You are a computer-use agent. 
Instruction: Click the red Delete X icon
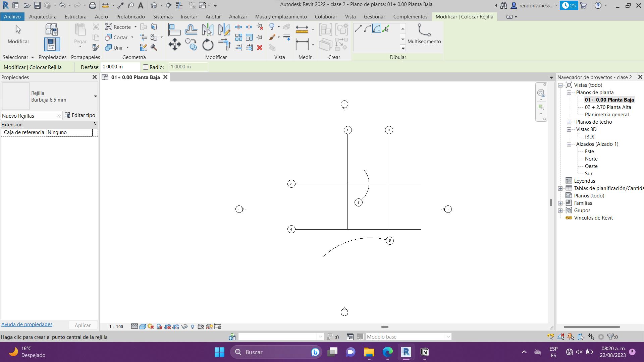(x=259, y=48)
